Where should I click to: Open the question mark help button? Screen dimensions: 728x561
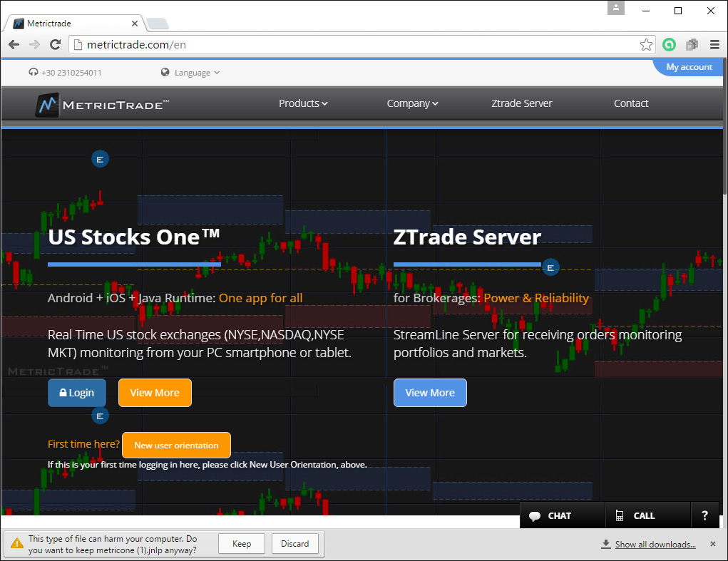(x=704, y=516)
